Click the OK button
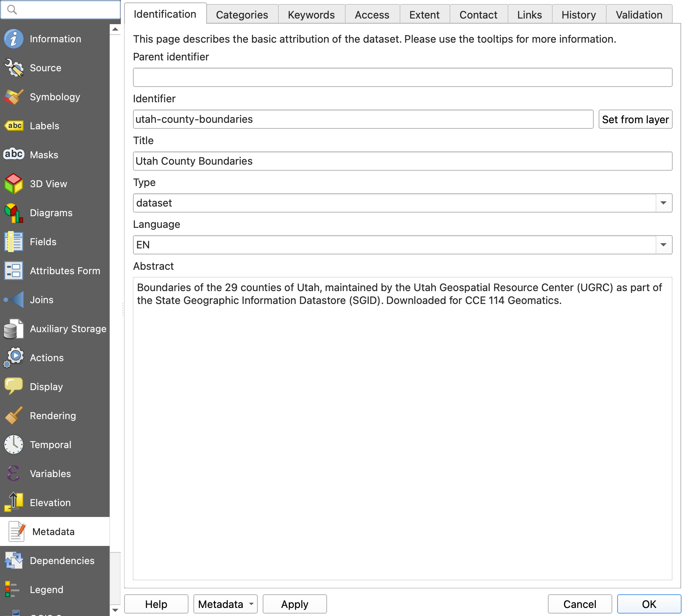Viewport: 684px width, 616px height. tap(649, 604)
